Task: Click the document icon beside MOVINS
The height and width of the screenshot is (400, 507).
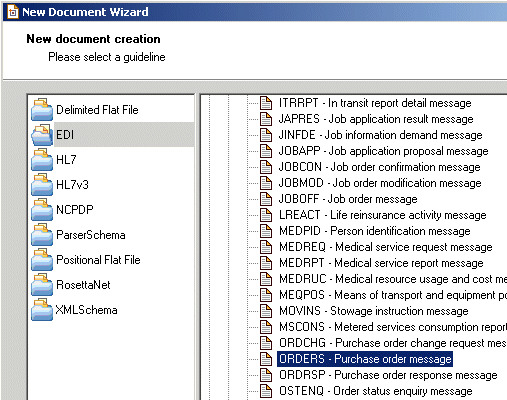Action: pos(266,311)
